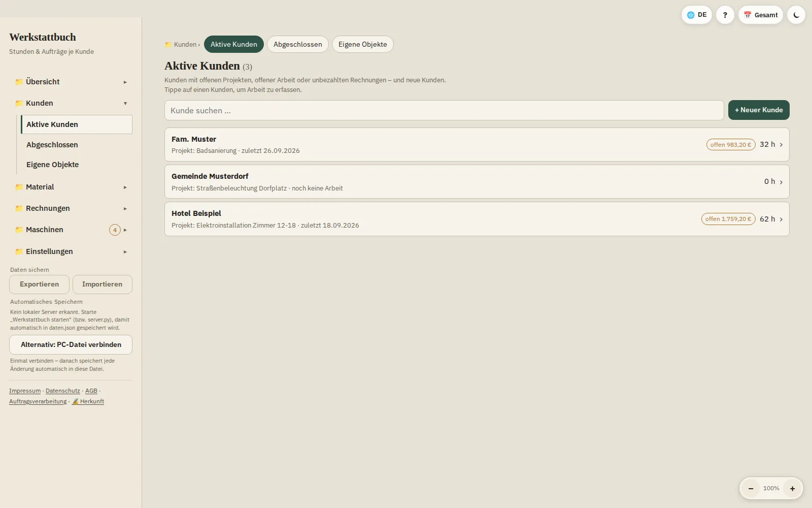Open the Impressum link
The height and width of the screenshot is (508, 812).
(x=25, y=391)
